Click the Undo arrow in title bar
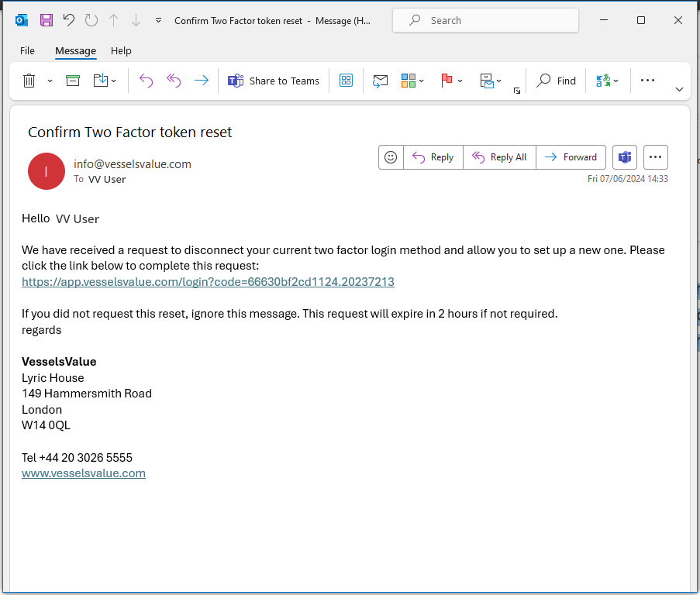Screen dimensions: 700x595 69,20
